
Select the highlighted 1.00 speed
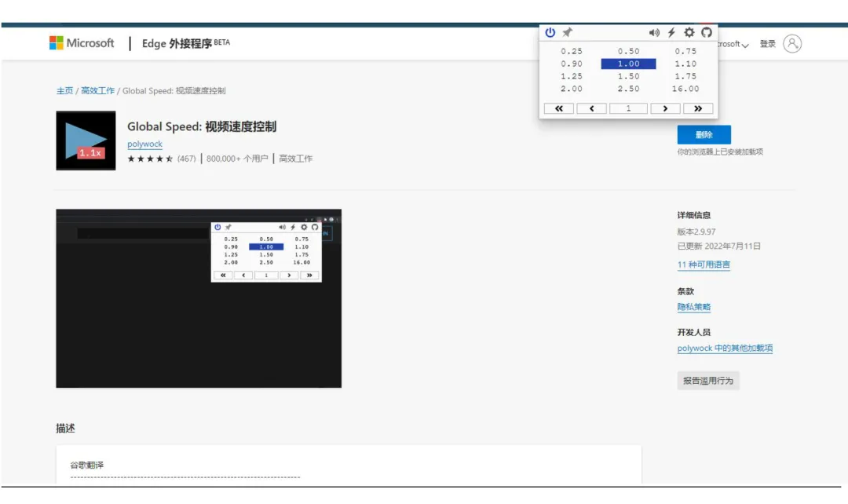[628, 64]
